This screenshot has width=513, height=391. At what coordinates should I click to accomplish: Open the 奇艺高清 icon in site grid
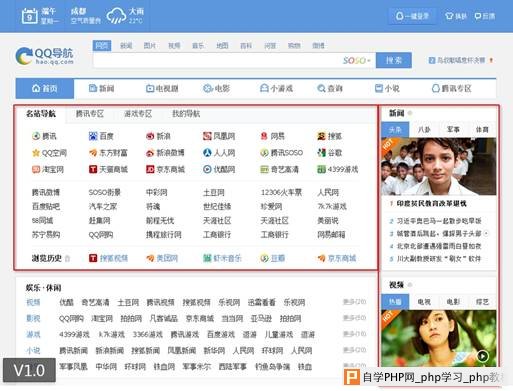click(264, 170)
